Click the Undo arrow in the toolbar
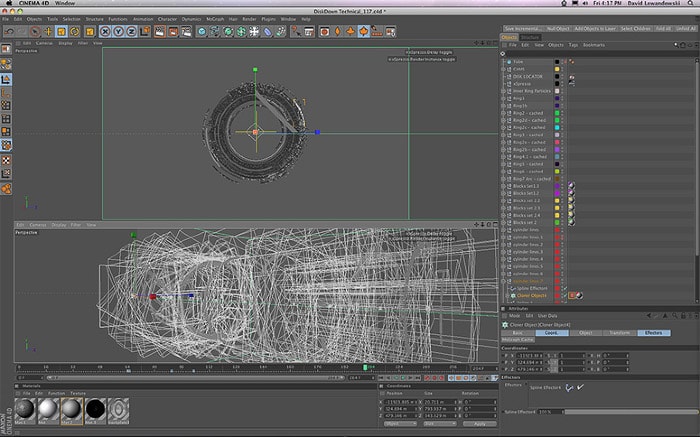 pyautogui.click(x=9, y=31)
